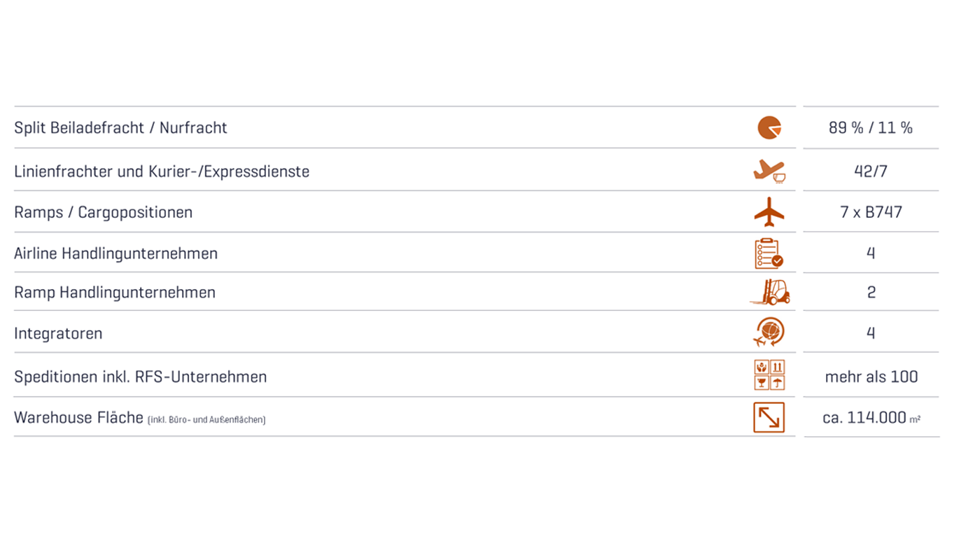This screenshot has width=980, height=560.
Task: Select the 'mehr als 100' value
Action: coord(871,377)
